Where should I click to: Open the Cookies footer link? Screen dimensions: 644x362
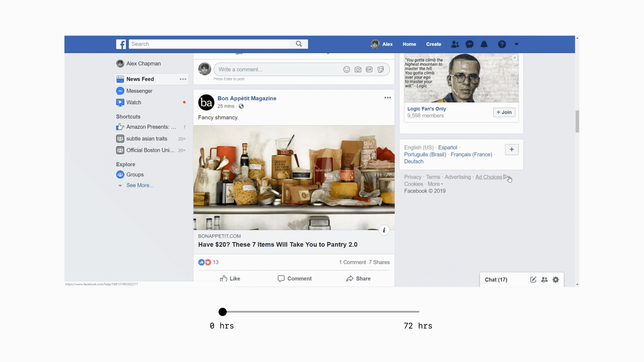tap(414, 184)
